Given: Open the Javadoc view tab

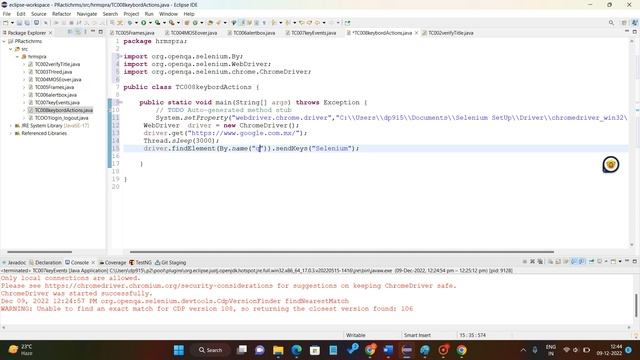Looking at the screenshot, I should (16, 262).
